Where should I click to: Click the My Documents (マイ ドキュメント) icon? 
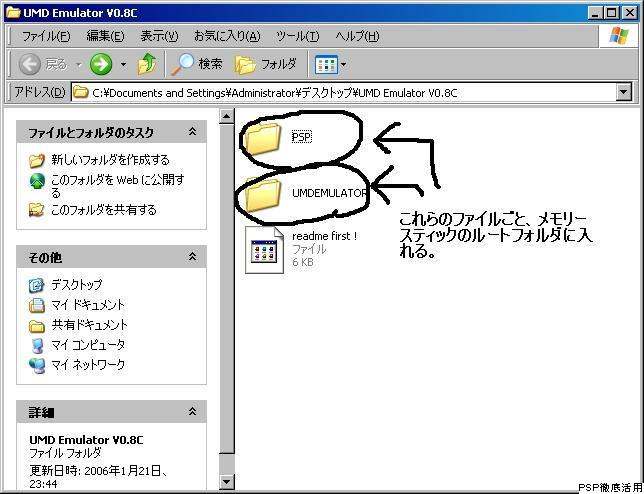click(x=37, y=305)
